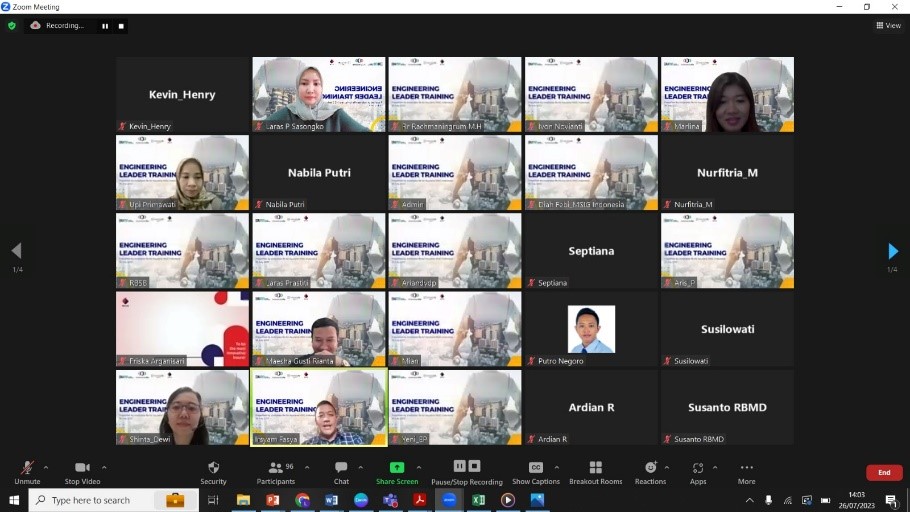Show hidden system tray icons
Viewport: 910px width, 512px height.
click(x=749, y=500)
